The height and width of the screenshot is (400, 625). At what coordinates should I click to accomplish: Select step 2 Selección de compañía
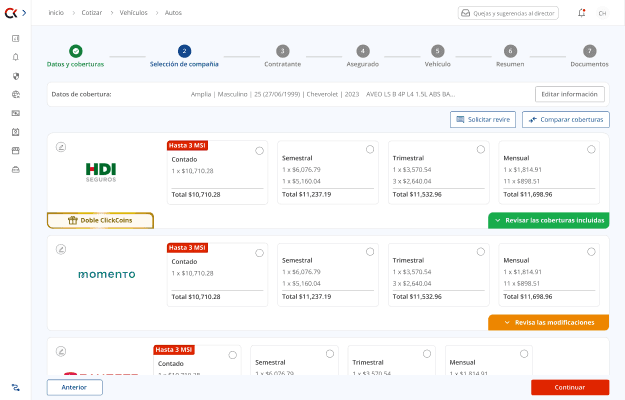click(x=184, y=56)
